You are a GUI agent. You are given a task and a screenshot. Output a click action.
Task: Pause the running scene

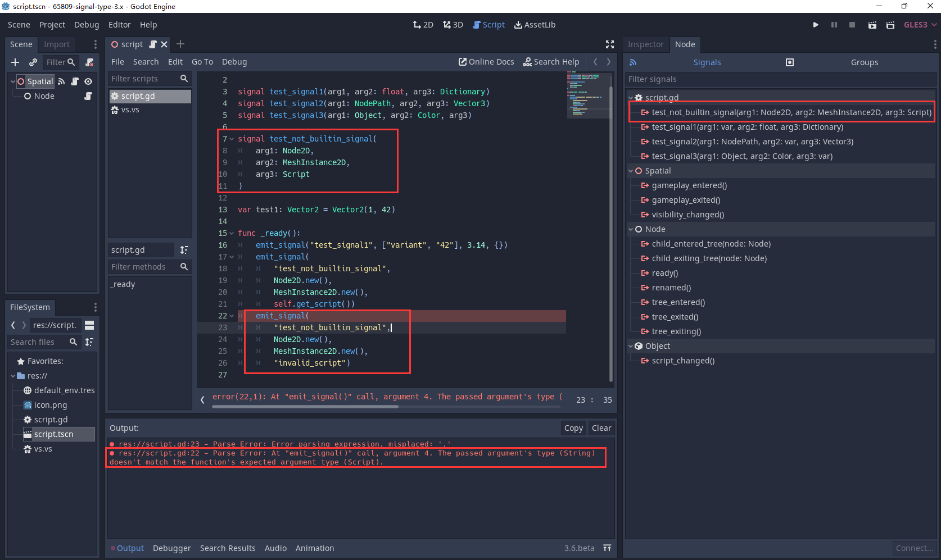click(834, 25)
